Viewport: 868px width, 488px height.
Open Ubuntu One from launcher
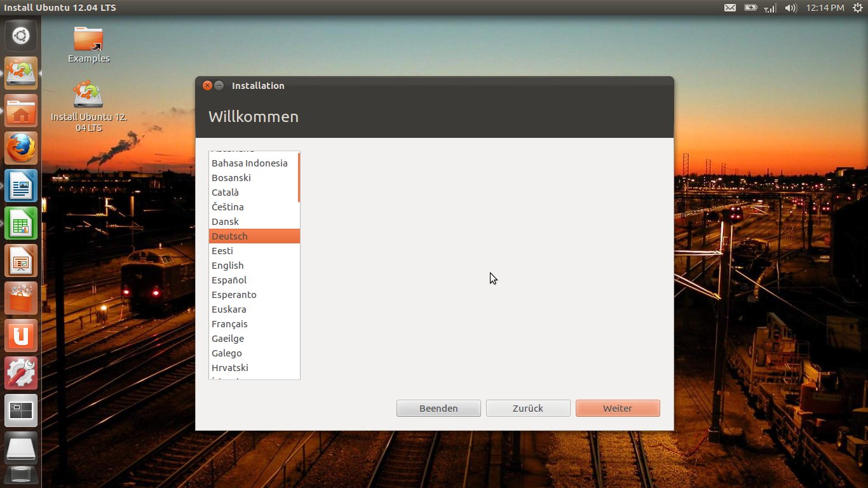coord(21,335)
